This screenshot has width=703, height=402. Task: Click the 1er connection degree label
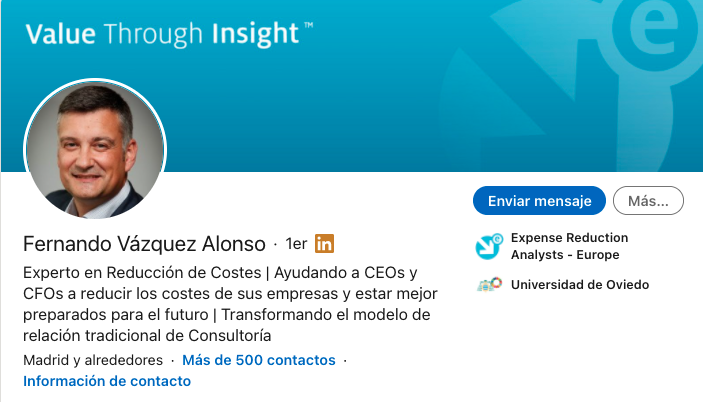click(296, 244)
